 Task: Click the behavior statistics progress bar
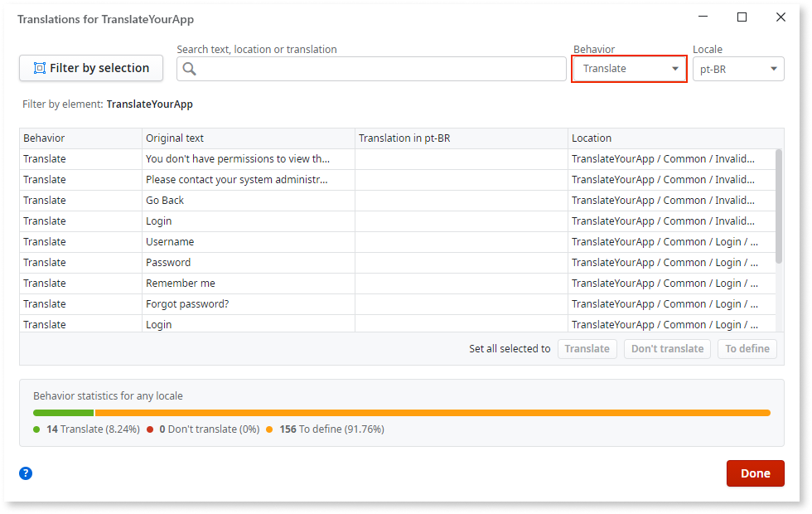coord(402,412)
